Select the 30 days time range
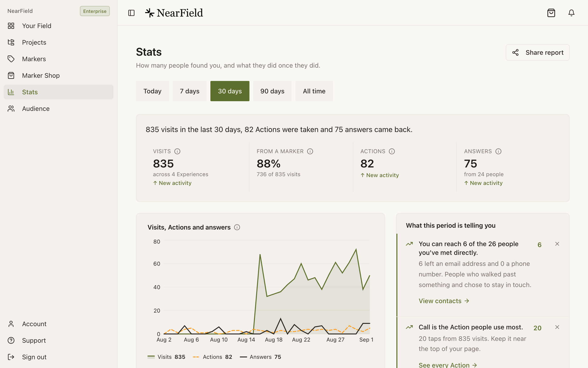 tap(230, 91)
